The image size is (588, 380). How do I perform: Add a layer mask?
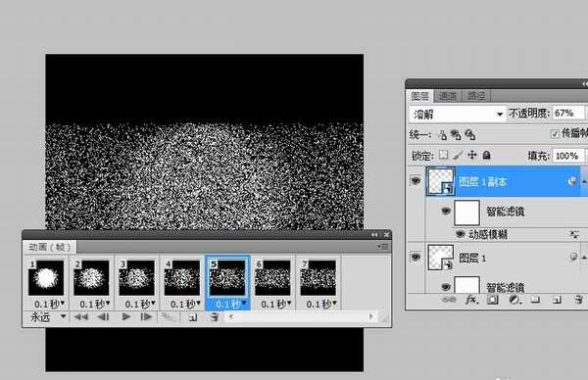pos(493,300)
